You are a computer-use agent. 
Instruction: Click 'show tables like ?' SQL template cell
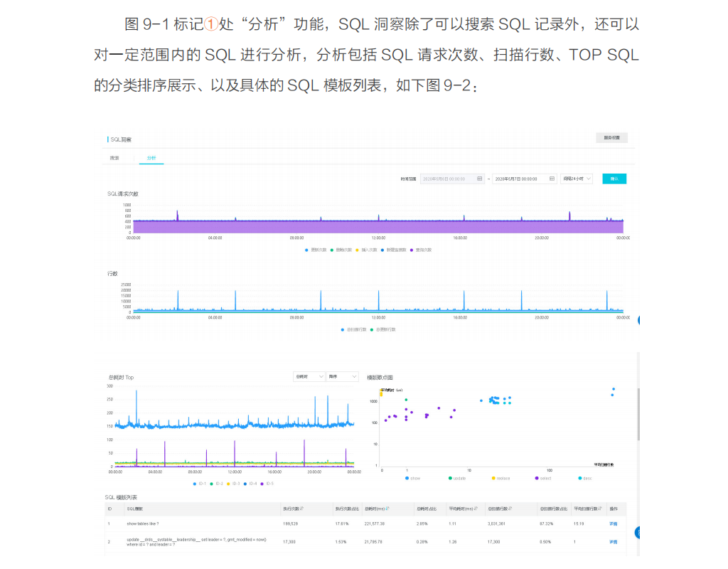coord(143,523)
